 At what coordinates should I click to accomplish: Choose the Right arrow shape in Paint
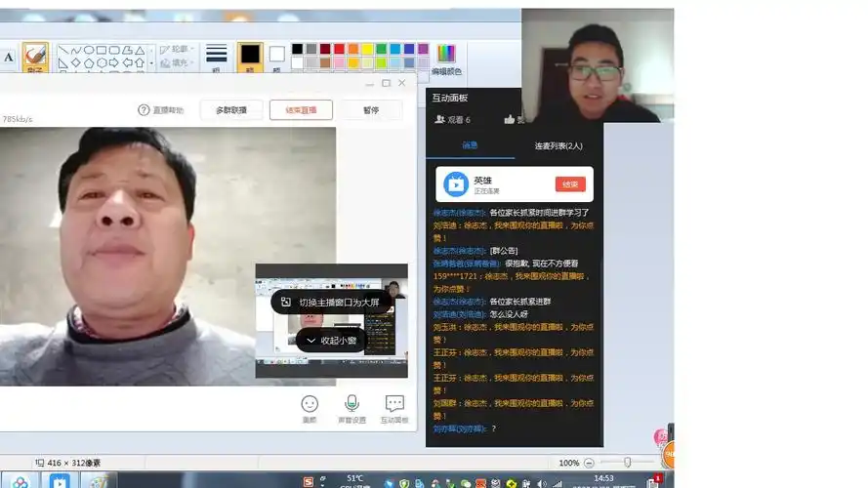tap(114, 63)
